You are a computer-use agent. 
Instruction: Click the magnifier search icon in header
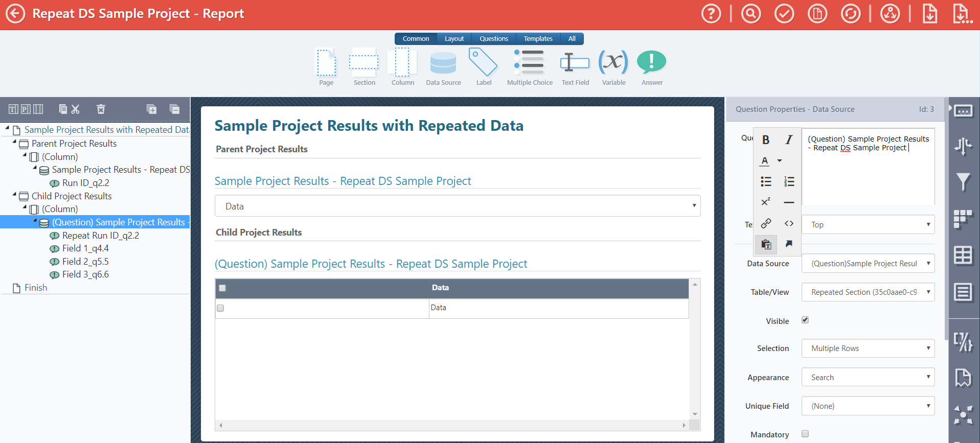[751, 14]
